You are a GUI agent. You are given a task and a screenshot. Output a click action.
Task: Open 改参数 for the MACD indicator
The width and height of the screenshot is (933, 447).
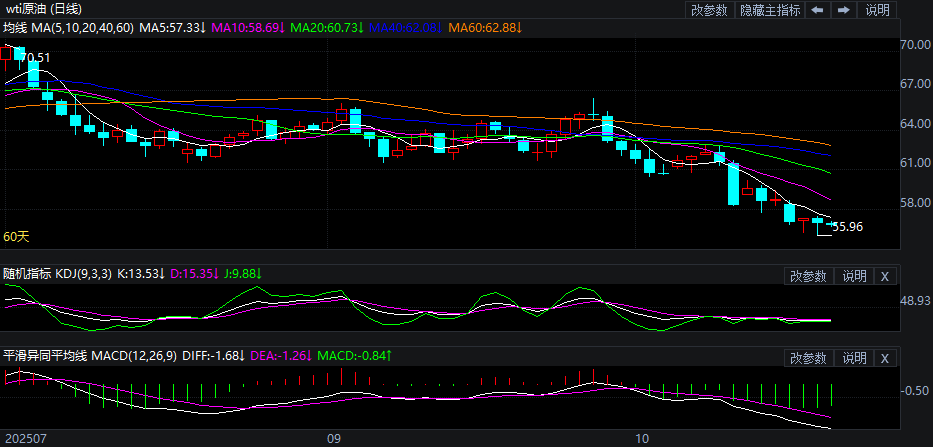pos(808,358)
